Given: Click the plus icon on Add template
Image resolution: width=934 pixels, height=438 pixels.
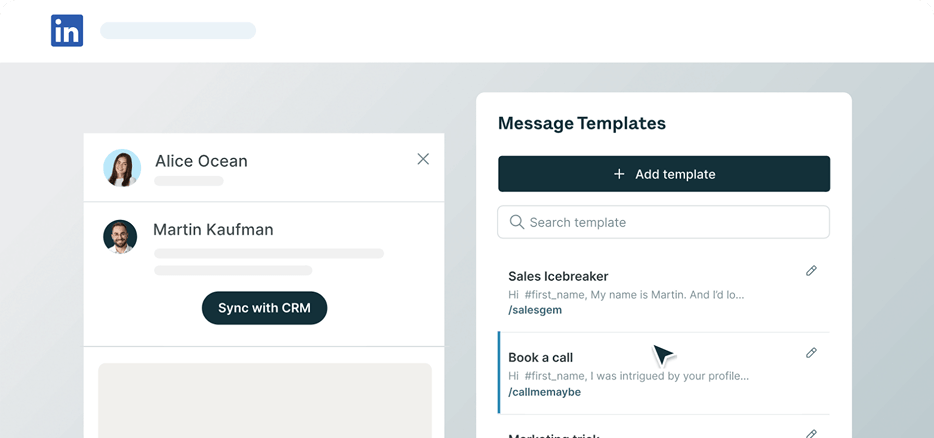Looking at the screenshot, I should click(x=619, y=174).
